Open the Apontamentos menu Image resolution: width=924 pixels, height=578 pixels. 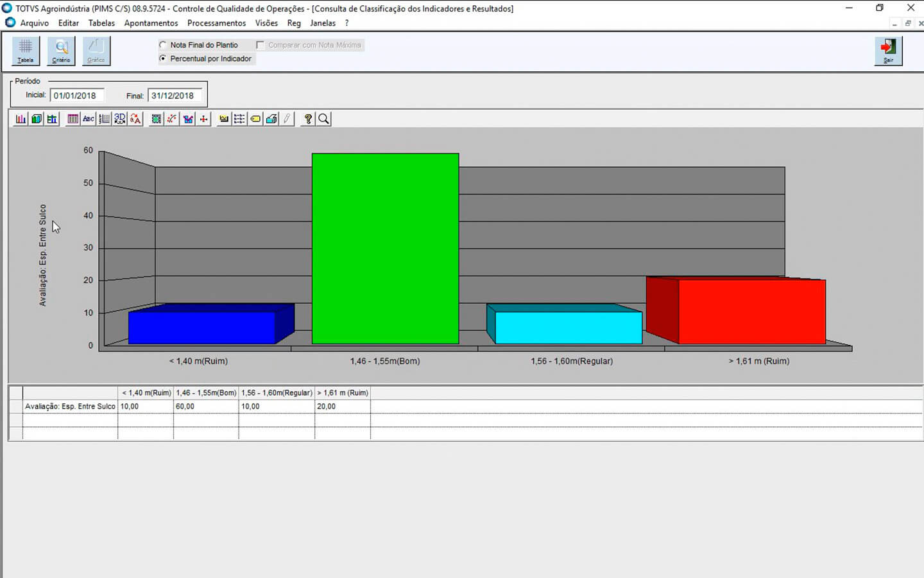click(x=151, y=23)
